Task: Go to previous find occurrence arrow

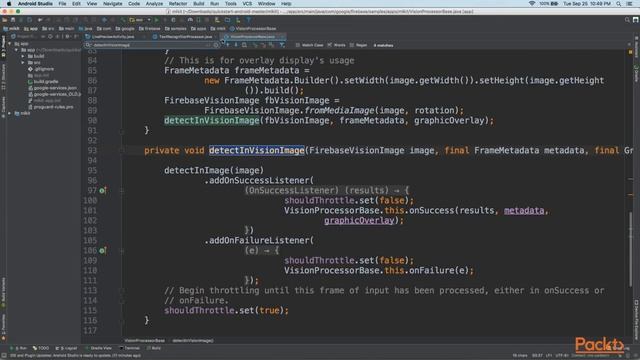Action: (228, 45)
